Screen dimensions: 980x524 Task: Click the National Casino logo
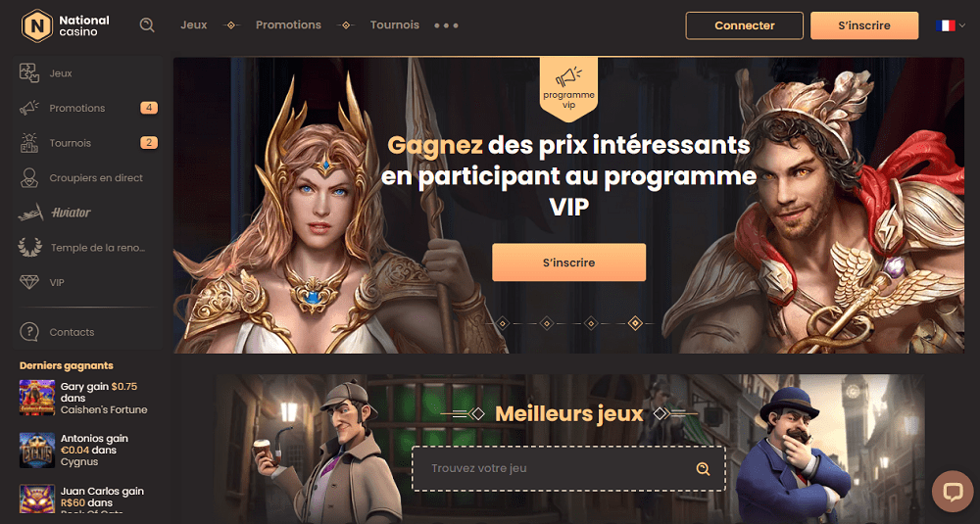(66, 25)
